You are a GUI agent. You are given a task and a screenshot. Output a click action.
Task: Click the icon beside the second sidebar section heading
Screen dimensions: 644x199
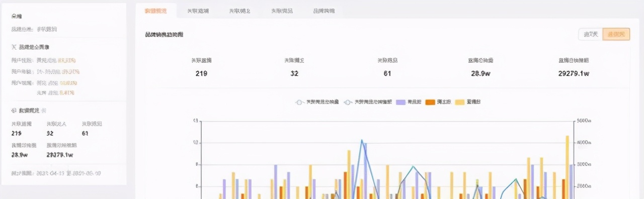14,47
